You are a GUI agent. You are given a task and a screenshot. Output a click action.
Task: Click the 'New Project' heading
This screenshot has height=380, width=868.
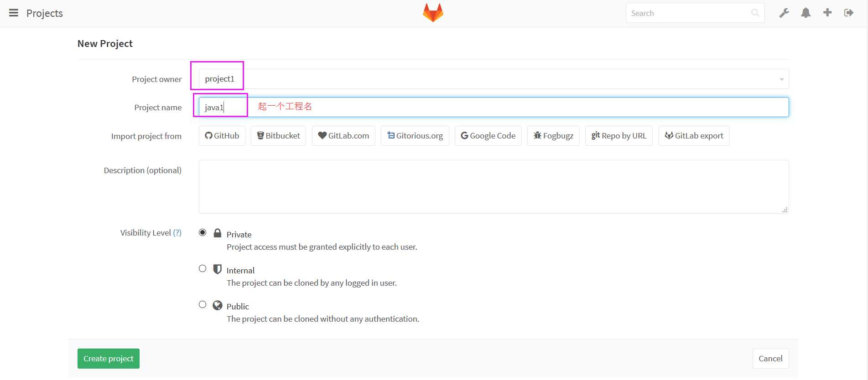pos(105,44)
